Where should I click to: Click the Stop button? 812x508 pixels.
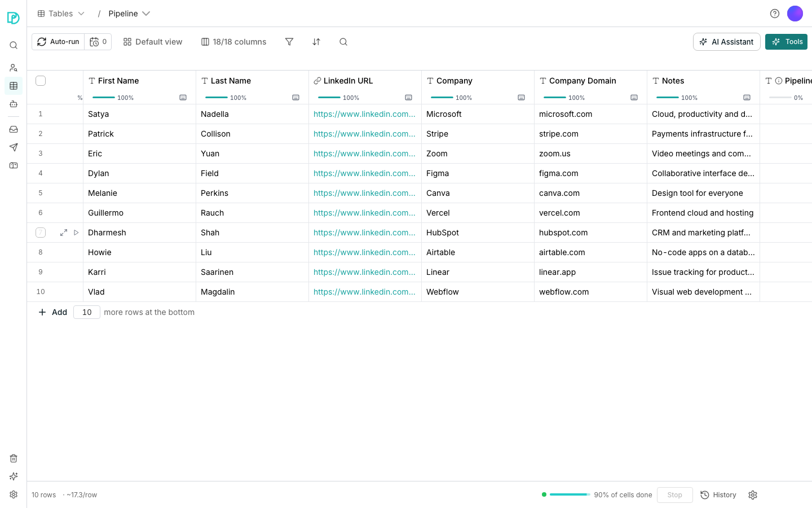[x=675, y=495]
